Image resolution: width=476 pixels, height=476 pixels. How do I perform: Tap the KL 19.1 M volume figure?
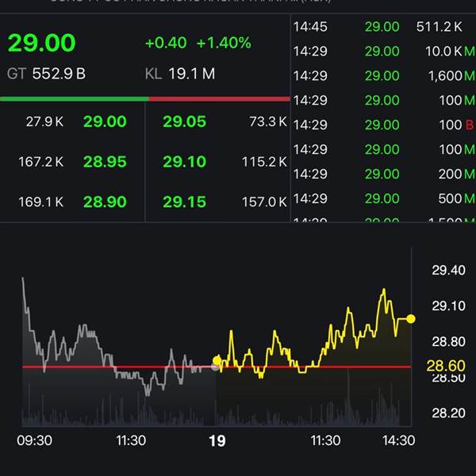point(180,74)
